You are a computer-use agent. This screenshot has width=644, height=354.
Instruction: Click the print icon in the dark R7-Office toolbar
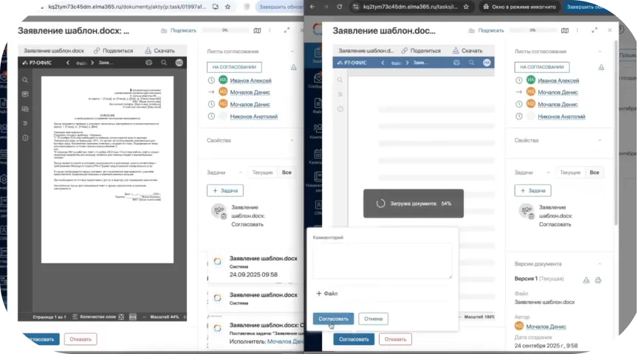click(x=148, y=63)
